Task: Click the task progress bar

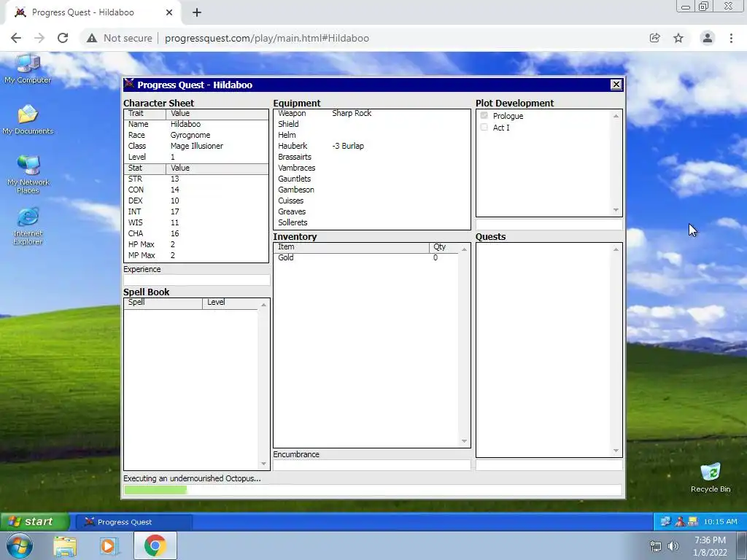Action: coord(373,490)
